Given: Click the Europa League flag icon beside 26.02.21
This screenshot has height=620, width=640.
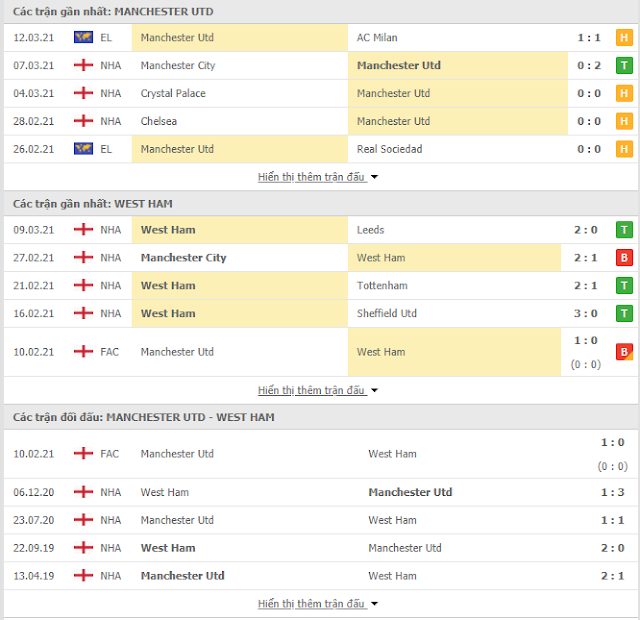Looking at the screenshot, I should pos(83,149).
